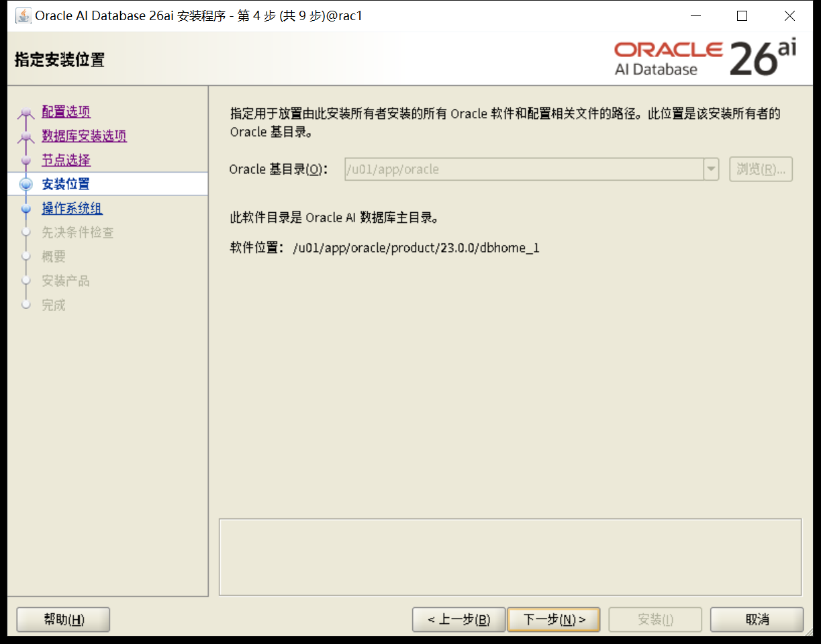Viewport: 821px width, 644px height.
Task: Click the 此软件目录是 Oracle AI 数据库主目录 text
Action: [335, 218]
